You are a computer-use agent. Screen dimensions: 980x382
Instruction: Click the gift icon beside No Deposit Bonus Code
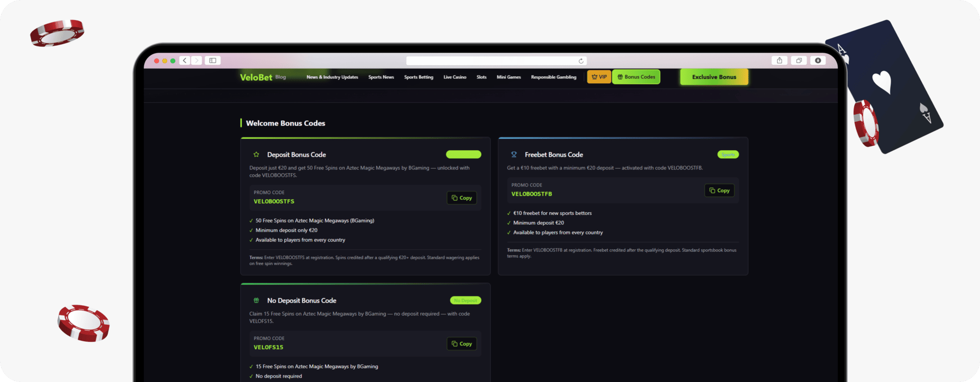256,300
